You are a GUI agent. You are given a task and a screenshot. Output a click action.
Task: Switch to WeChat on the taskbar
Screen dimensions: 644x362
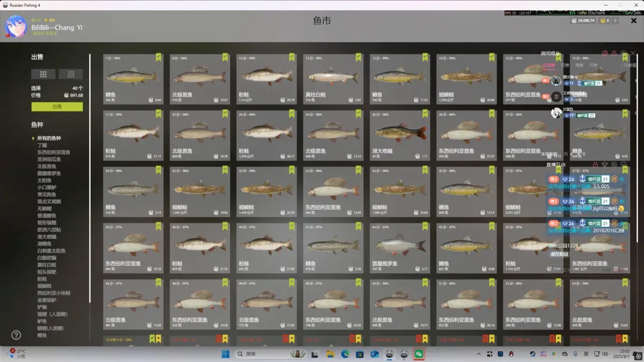[419, 354]
